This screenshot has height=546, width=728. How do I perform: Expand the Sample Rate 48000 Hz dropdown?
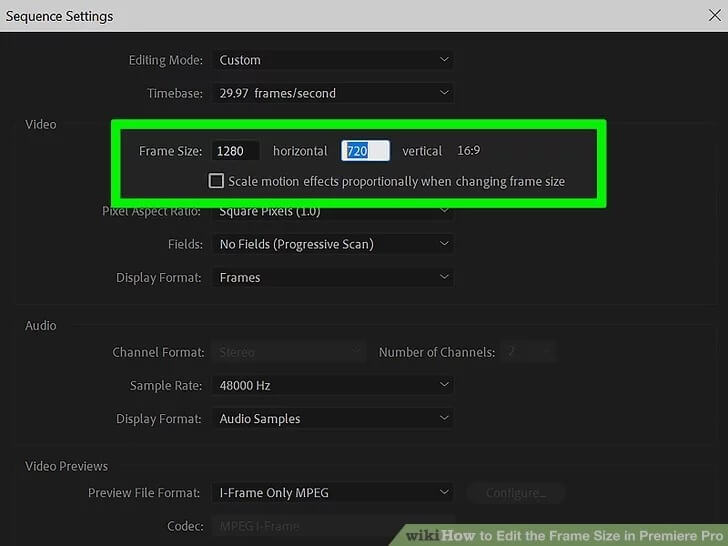(333, 385)
